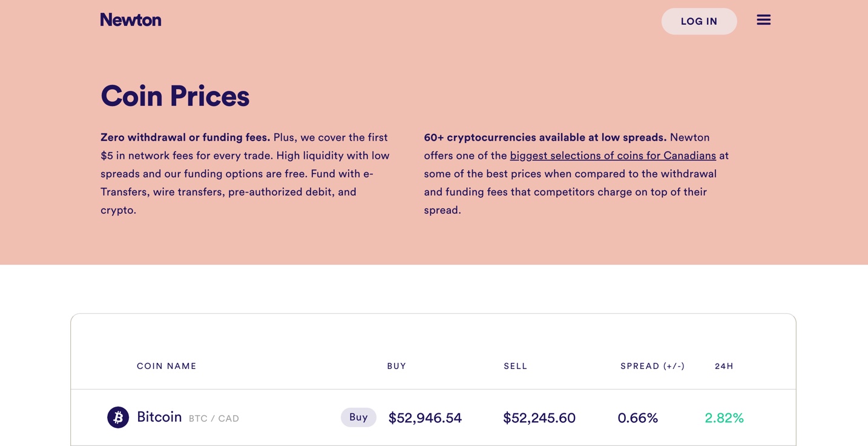The height and width of the screenshot is (446, 868).
Task: Select the SPREAD (+/-) column header
Action: coord(652,366)
